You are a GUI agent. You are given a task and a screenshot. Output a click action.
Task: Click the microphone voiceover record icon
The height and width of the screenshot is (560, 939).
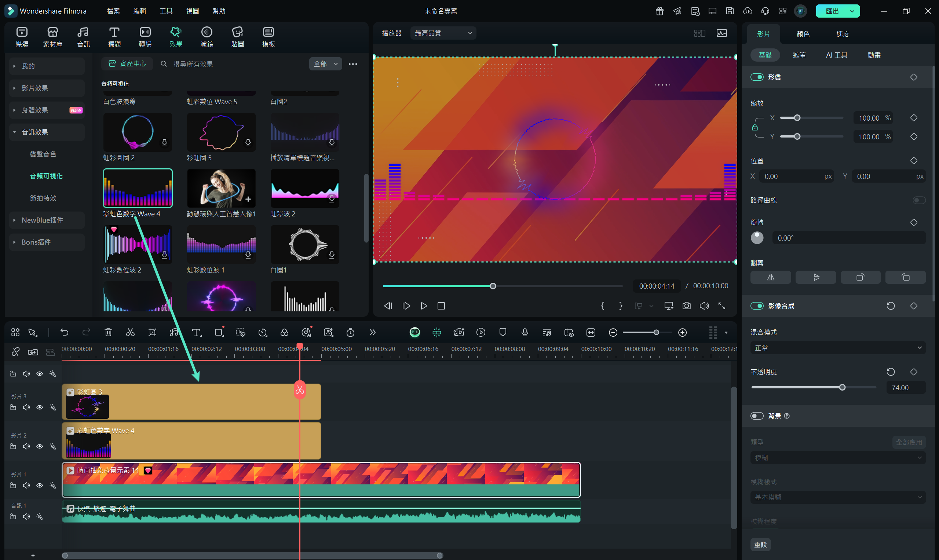click(525, 332)
